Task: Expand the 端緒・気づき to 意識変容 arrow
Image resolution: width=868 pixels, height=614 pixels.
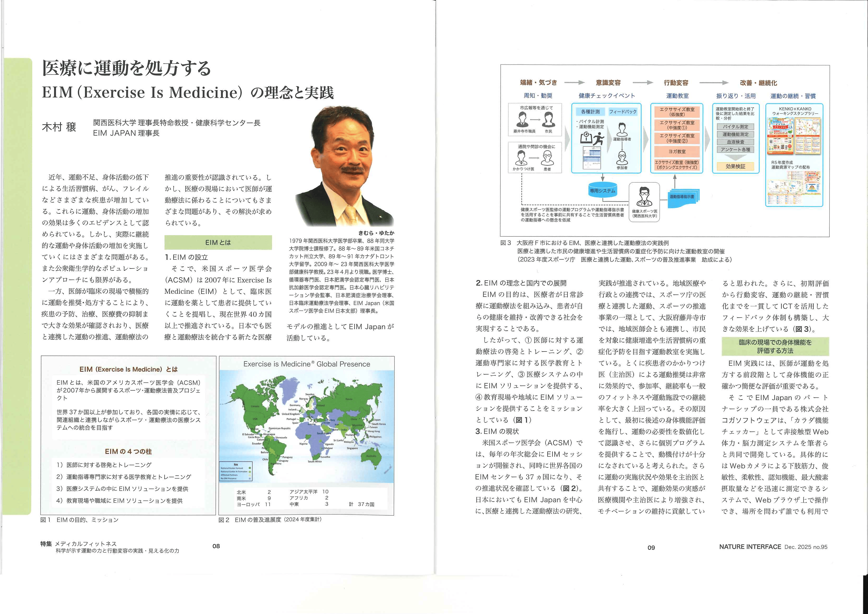Action: click(574, 82)
